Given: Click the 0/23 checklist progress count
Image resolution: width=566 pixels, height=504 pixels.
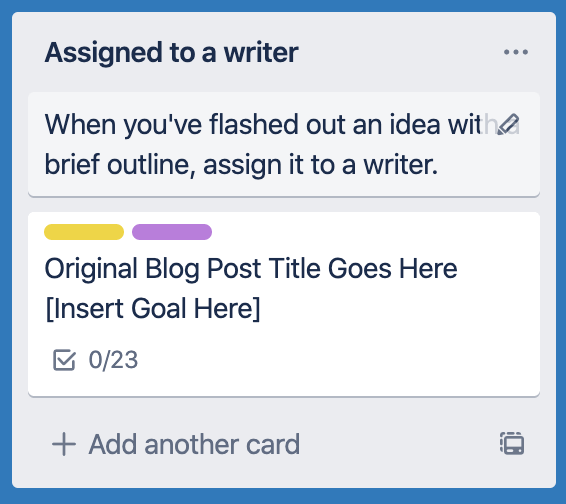Looking at the screenshot, I should point(113,360).
